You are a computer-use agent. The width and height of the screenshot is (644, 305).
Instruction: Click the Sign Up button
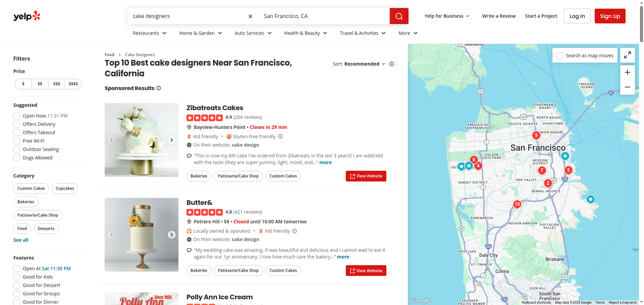pyautogui.click(x=610, y=16)
